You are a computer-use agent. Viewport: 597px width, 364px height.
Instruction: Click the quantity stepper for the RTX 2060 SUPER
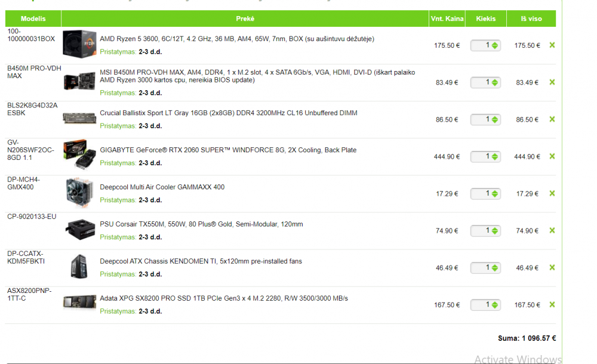click(495, 156)
